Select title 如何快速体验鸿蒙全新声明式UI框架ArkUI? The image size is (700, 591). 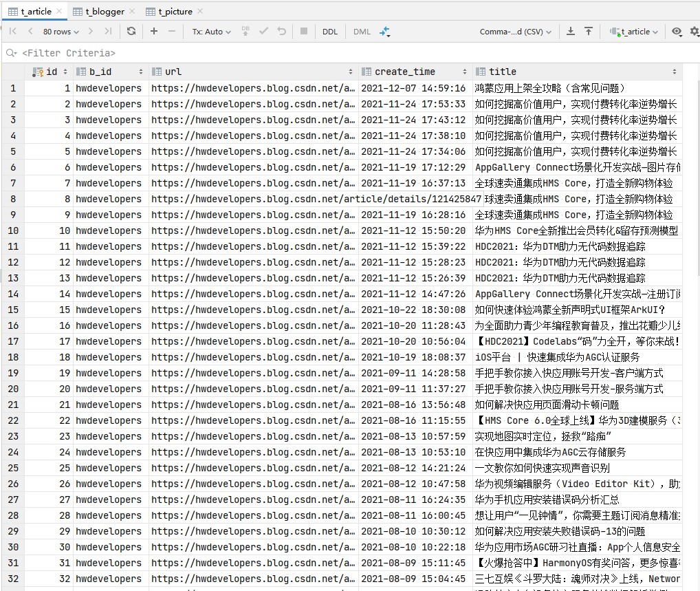tap(577, 310)
